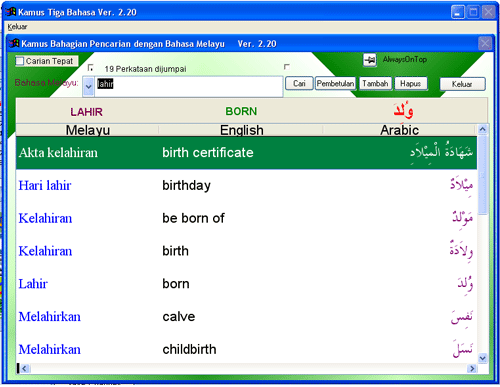Screen dimensions: 500x387
Task: Click the English column header
Action: 241,130
